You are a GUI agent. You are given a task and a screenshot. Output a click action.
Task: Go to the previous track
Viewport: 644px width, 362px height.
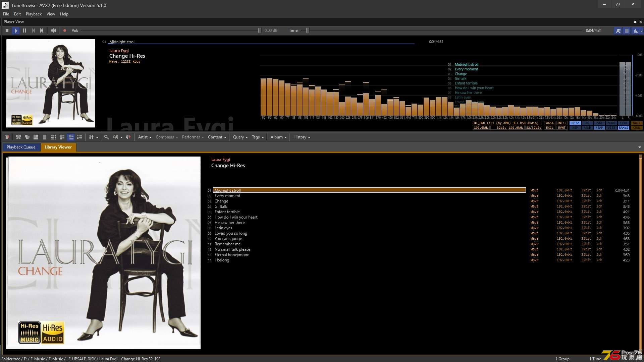[33, 31]
